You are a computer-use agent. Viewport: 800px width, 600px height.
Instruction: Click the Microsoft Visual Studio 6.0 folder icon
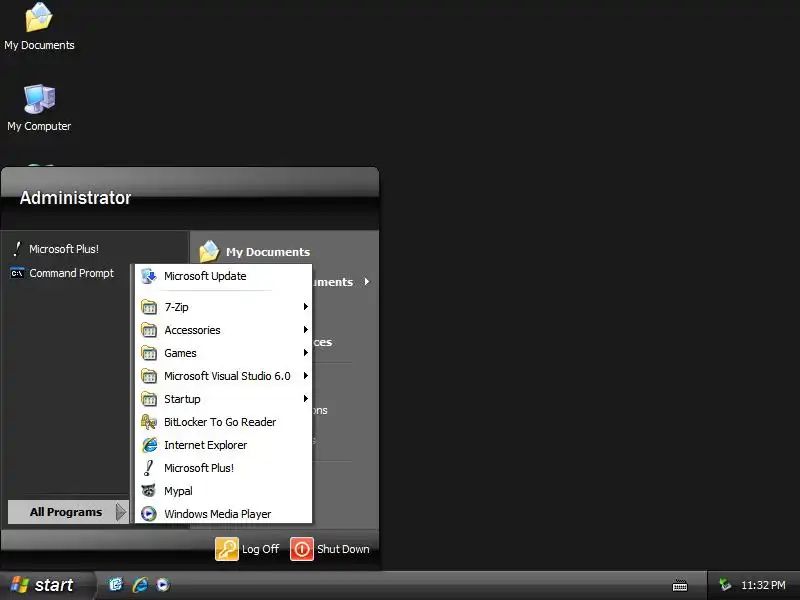(x=148, y=376)
